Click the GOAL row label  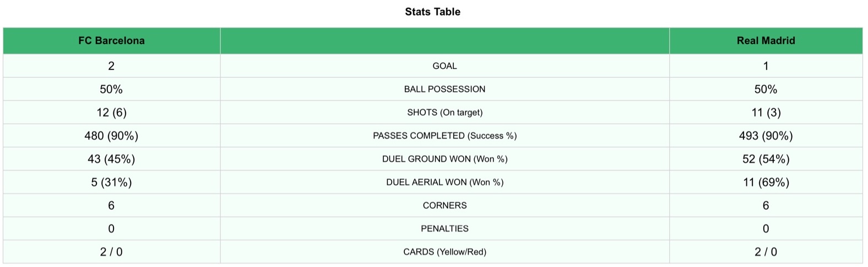click(x=444, y=66)
